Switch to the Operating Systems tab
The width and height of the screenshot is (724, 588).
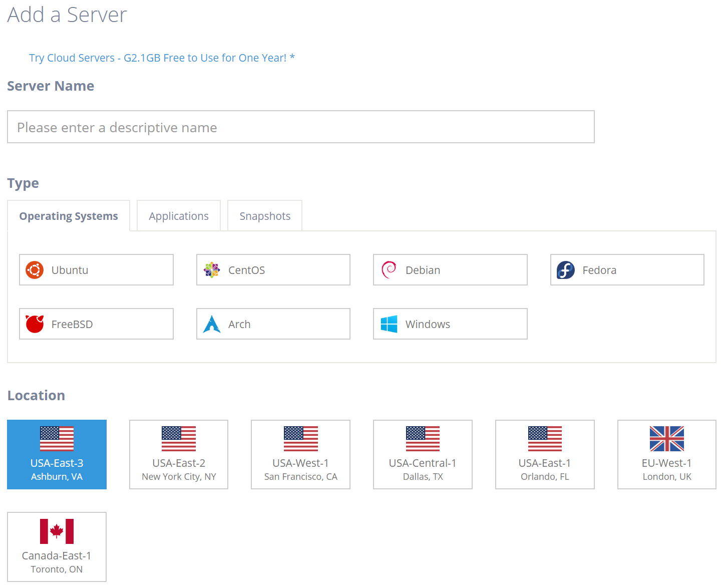click(x=69, y=216)
